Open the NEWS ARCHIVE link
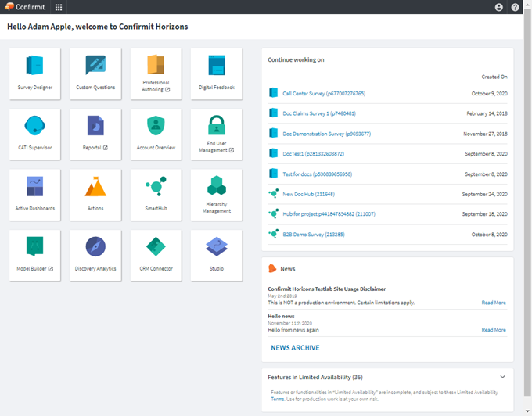The image size is (532, 416). pyautogui.click(x=295, y=348)
